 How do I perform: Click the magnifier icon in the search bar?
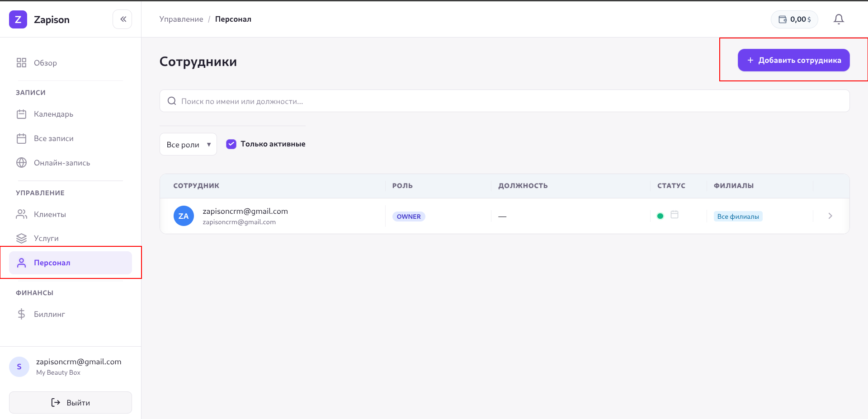point(172,101)
